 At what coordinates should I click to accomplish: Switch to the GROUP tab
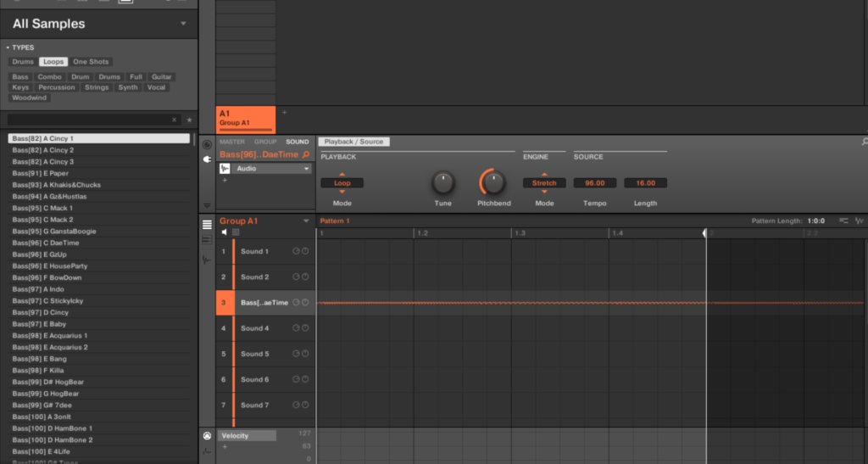pos(265,142)
